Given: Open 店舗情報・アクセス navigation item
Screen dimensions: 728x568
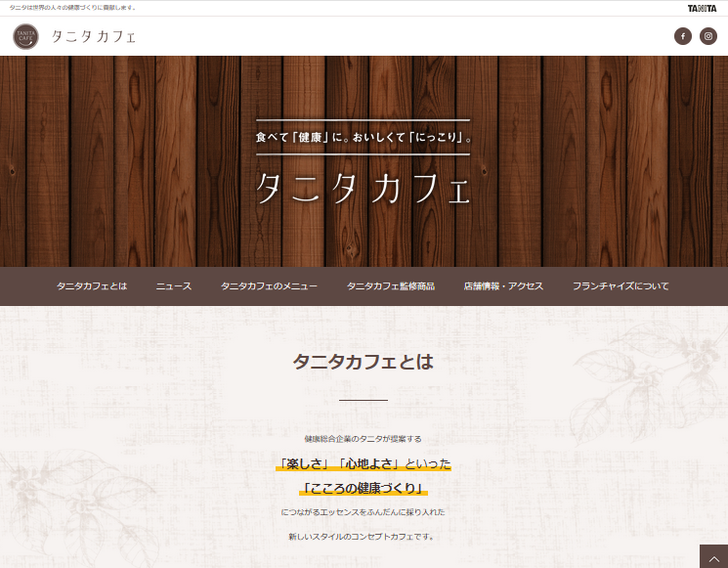Looking at the screenshot, I should [x=503, y=286].
